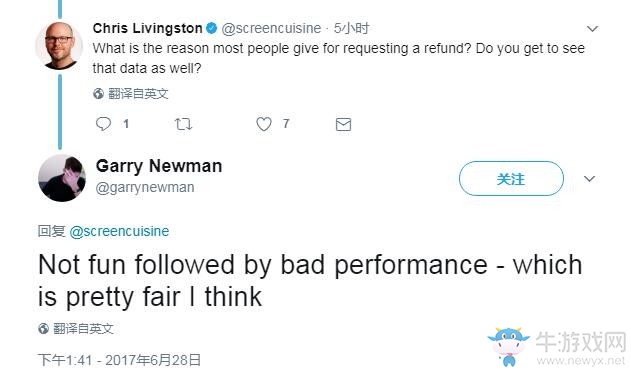This screenshot has height=372, width=631.
Task: Click the 5小时 tweet time link
Action: [x=351, y=28]
